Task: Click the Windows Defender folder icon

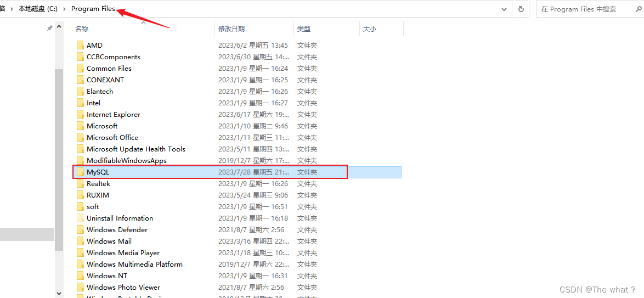Action: (x=80, y=229)
